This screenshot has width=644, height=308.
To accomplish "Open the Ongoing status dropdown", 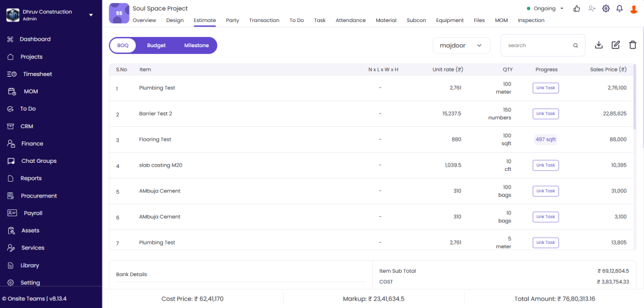I will tap(545, 9).
